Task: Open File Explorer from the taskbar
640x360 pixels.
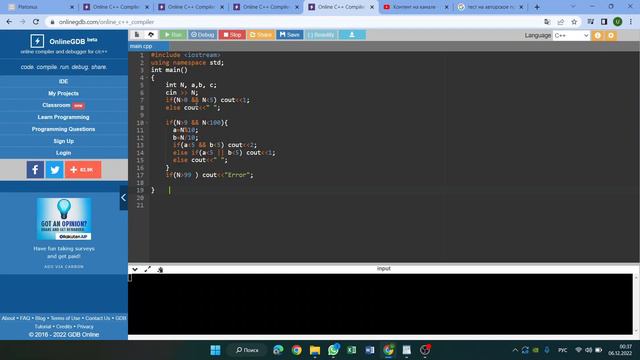Action: coord(315,350)
